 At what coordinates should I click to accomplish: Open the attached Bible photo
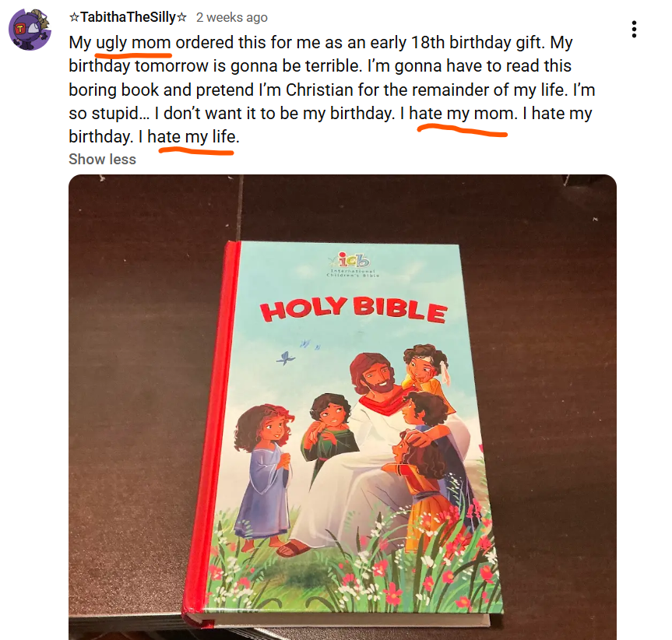343,405
